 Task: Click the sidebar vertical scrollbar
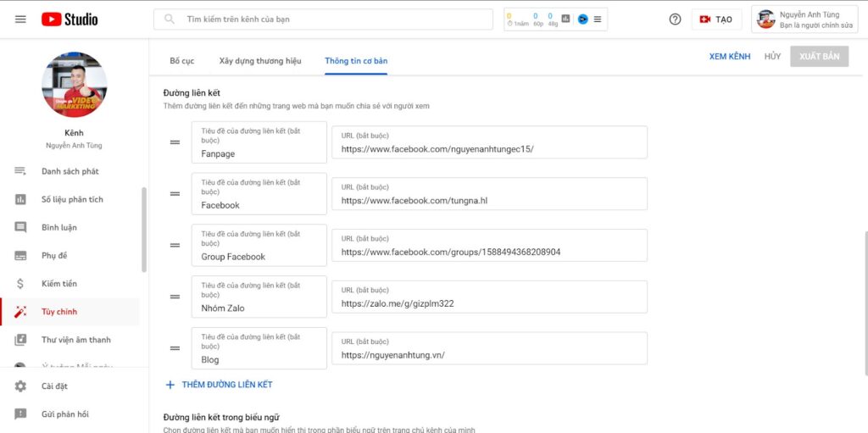(x=144, y=230)
